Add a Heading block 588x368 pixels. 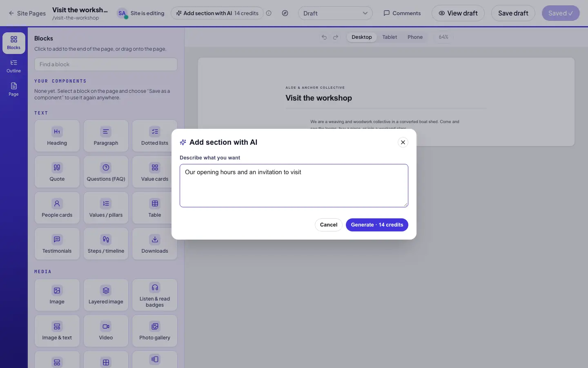pos(57,136)
